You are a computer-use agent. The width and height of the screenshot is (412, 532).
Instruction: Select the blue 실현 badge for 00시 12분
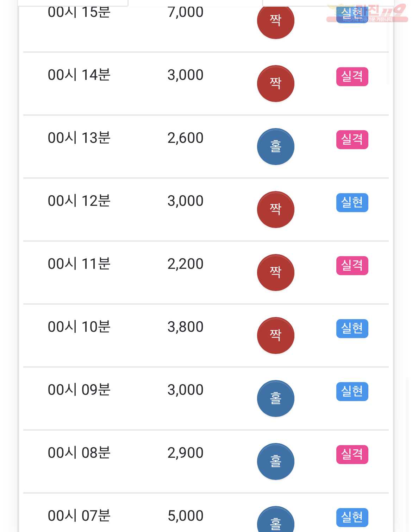click(352, 203)
